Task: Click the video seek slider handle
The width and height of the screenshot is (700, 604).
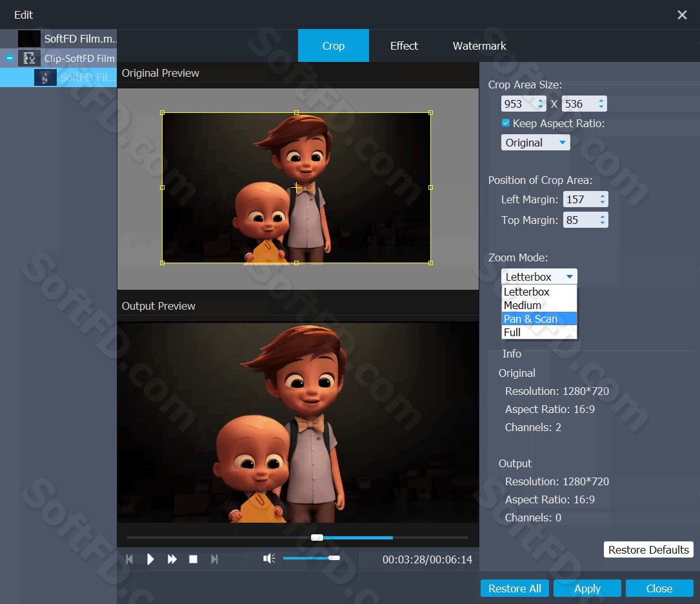Action: [317, 538]
